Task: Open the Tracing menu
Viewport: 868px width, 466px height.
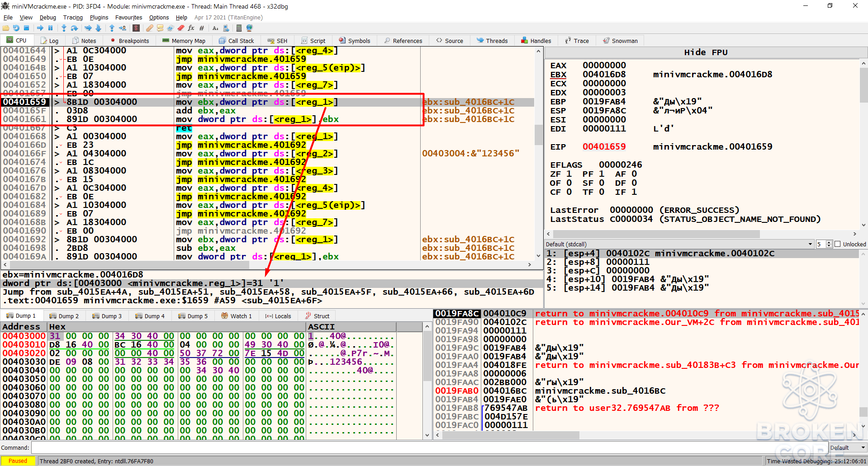Action: point(73,17)
